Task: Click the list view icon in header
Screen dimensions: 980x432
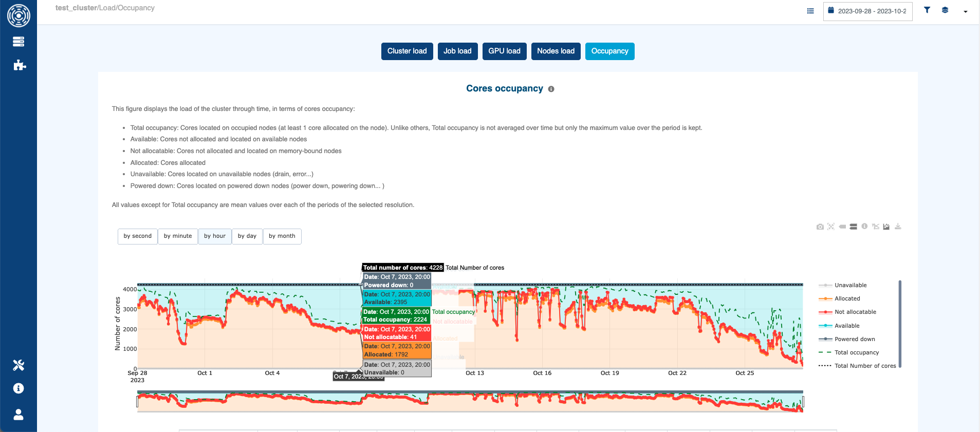Action: (810, 11)
